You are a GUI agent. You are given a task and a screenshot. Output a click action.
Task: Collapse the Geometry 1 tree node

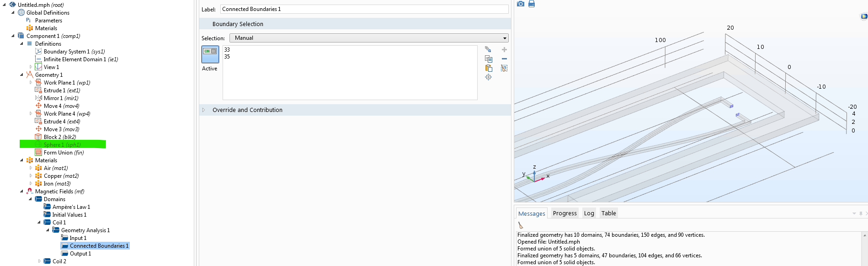[x=21, y=75]
